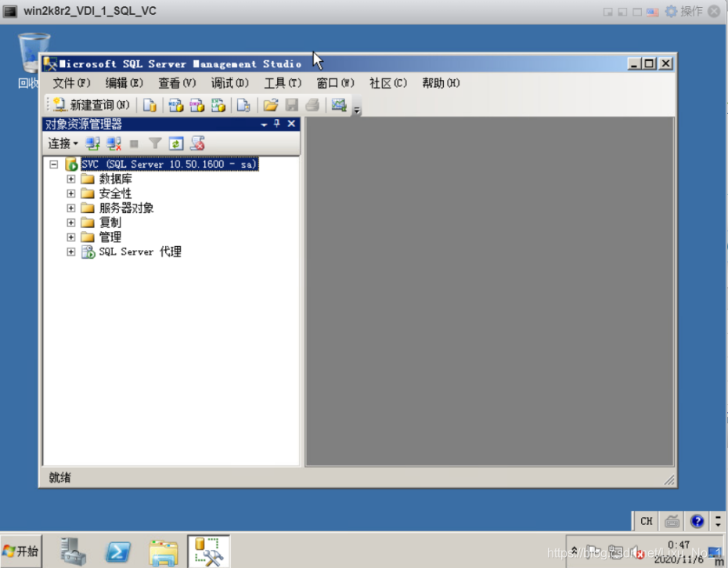Expand the SQL Server 代理 node
This screenshot has height=568, width=728.
point(70,252)
